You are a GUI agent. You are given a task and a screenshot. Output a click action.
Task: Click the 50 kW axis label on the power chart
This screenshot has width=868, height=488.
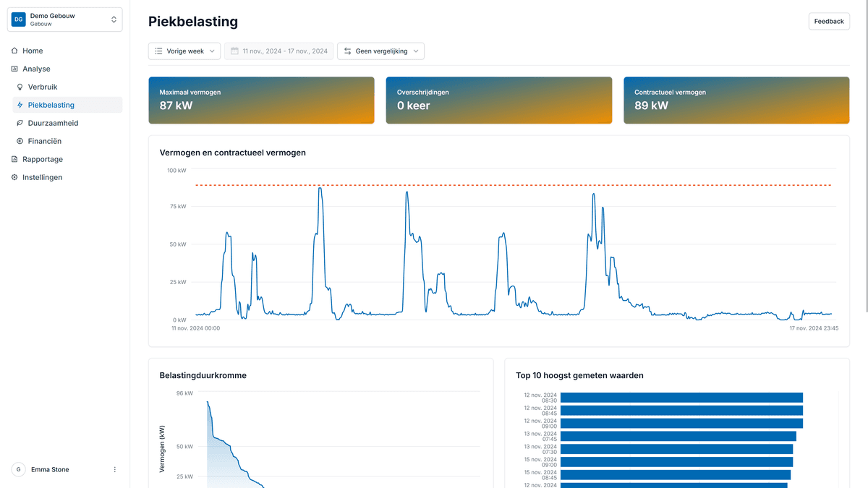178,244
